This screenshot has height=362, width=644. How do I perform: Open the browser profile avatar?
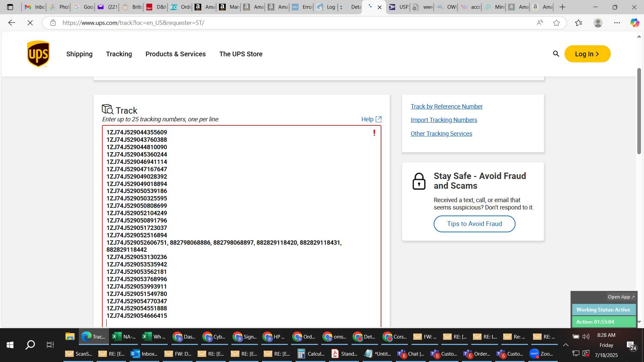point(598,23)
